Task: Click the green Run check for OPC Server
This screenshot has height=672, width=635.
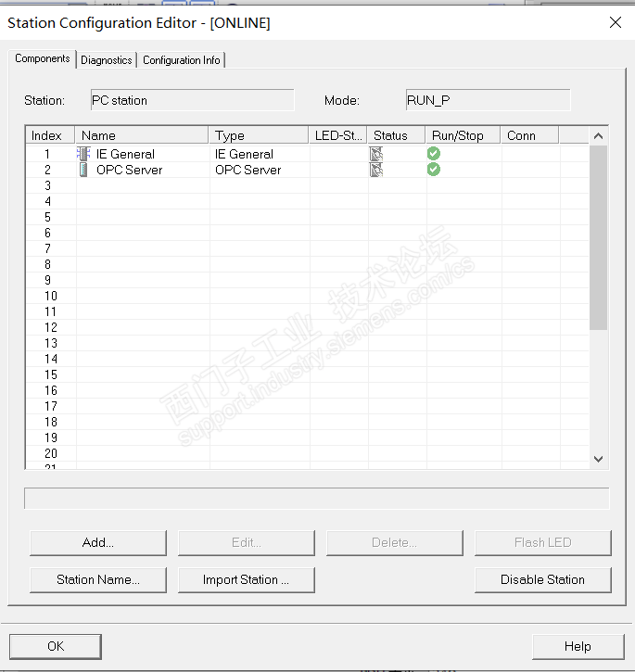Action: pos(434,170)
